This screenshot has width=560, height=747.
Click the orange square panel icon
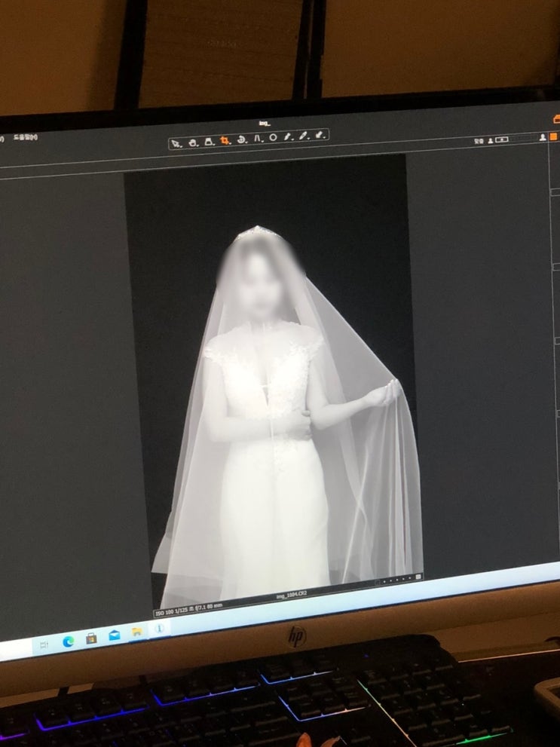553,136
